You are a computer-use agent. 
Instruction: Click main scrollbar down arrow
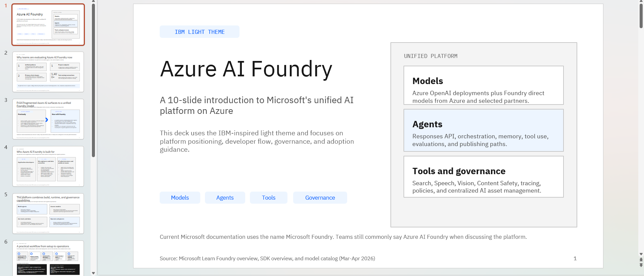[641, 254]
